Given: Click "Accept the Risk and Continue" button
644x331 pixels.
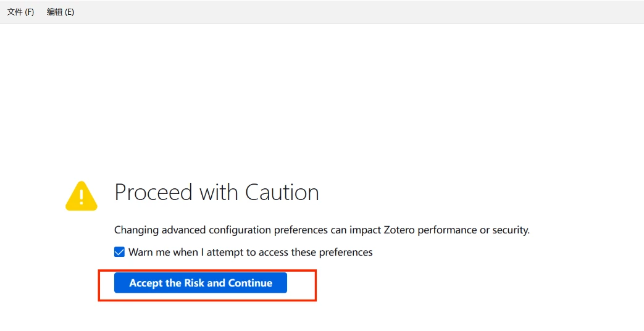Looking at the screenshot, I should 201,283.
